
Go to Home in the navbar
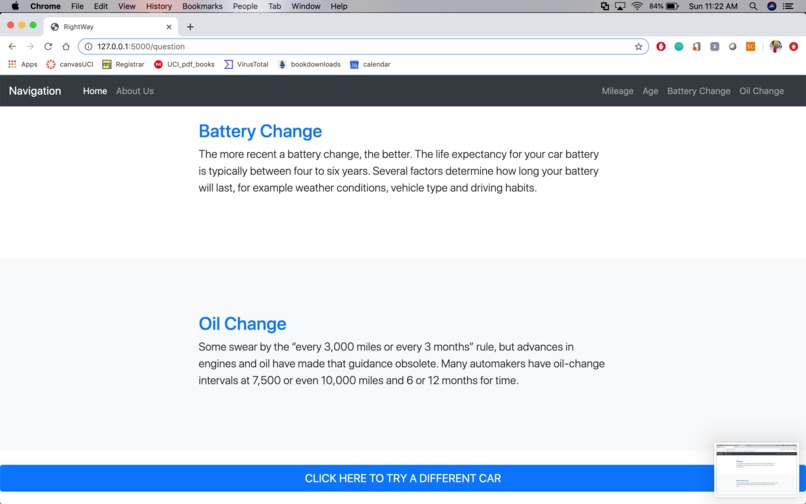95,91
